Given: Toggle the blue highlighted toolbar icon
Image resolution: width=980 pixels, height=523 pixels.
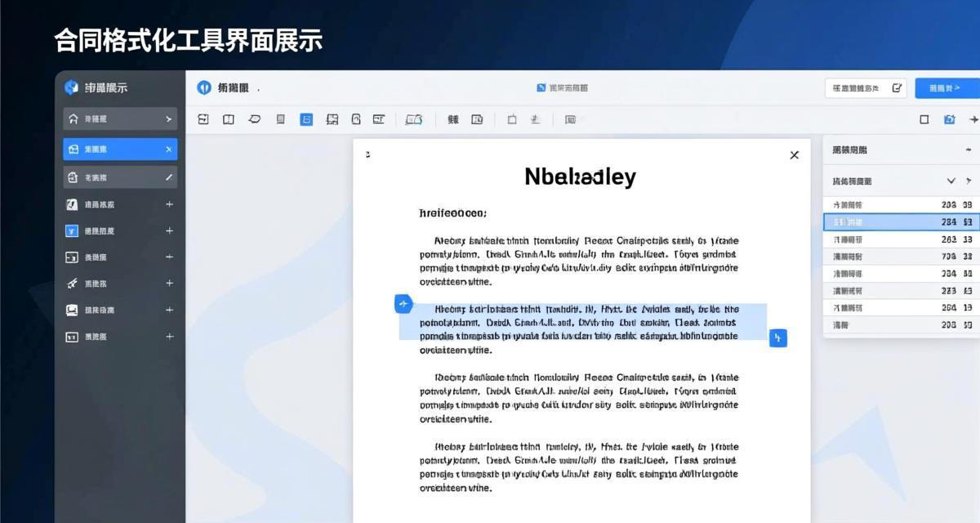Looking at the screenshot, I should (306, 119).
